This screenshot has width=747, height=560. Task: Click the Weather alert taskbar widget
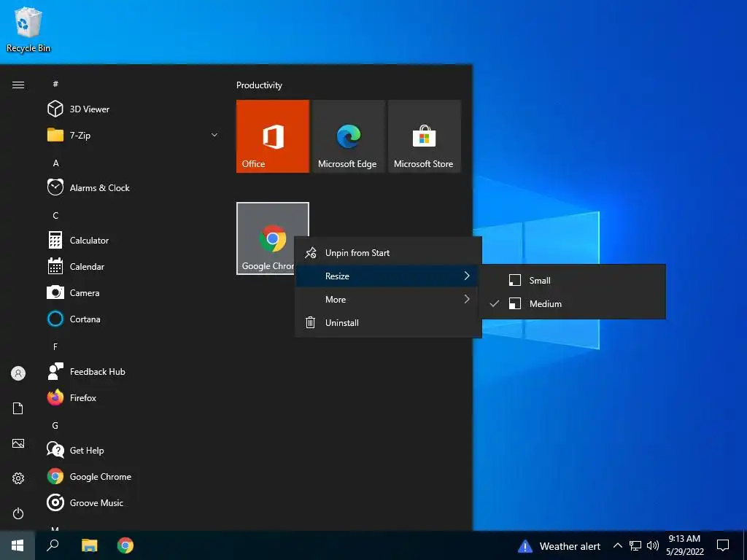click(x=559, y=546)
